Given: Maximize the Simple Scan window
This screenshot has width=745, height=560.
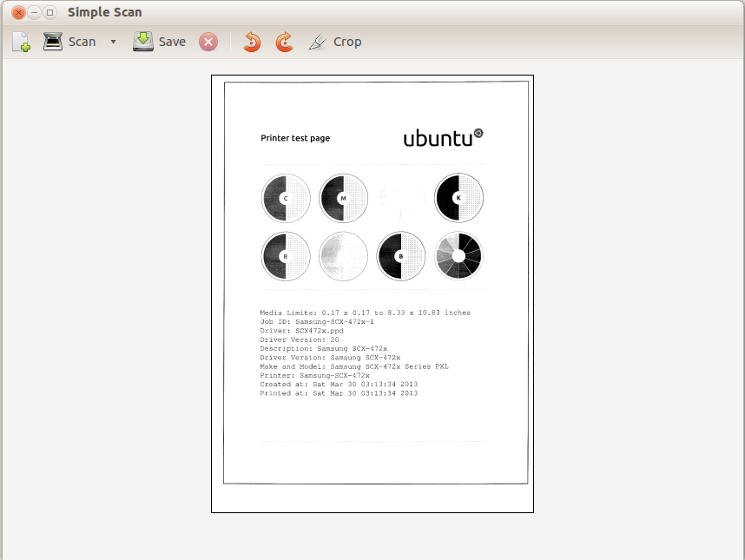Looking at the screenshot, I should [49, 12].
